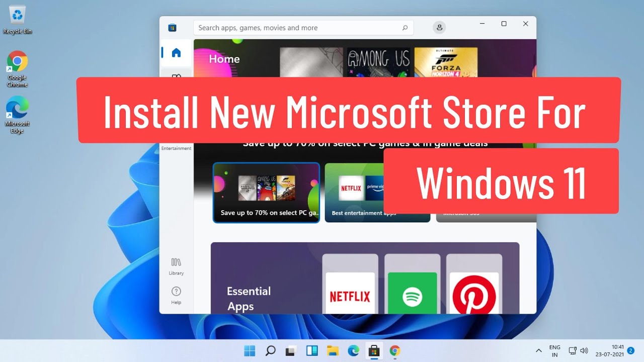Screen dimensions: 644x362
Task: Click the Home heading on hero banner
Action: pos(224,59)
